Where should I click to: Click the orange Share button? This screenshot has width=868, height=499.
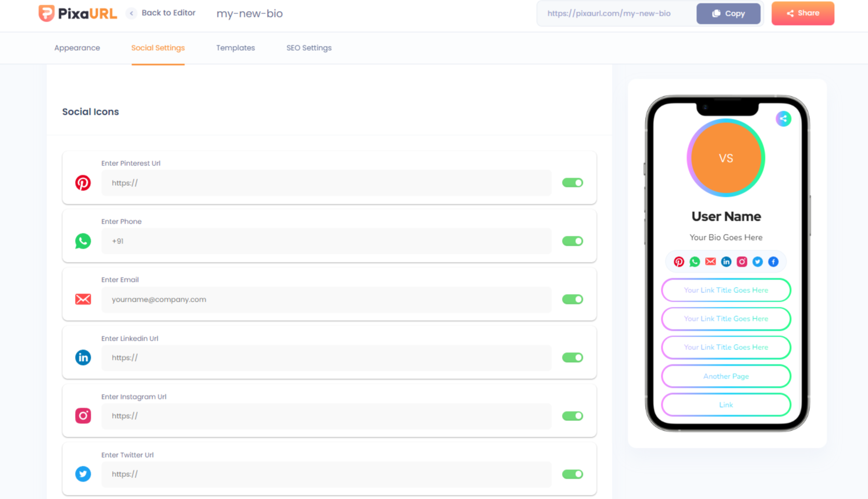coord(802,13)
